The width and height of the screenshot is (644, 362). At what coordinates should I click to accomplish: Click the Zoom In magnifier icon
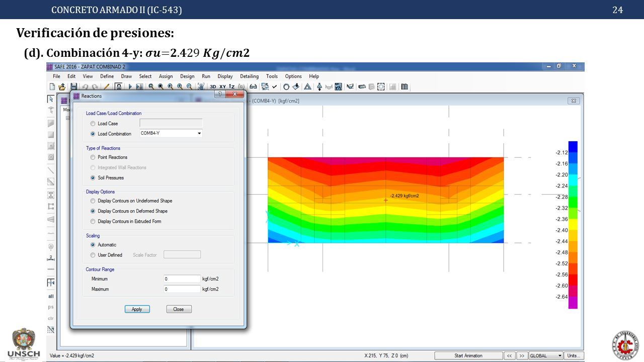click(x=179, y=86)
